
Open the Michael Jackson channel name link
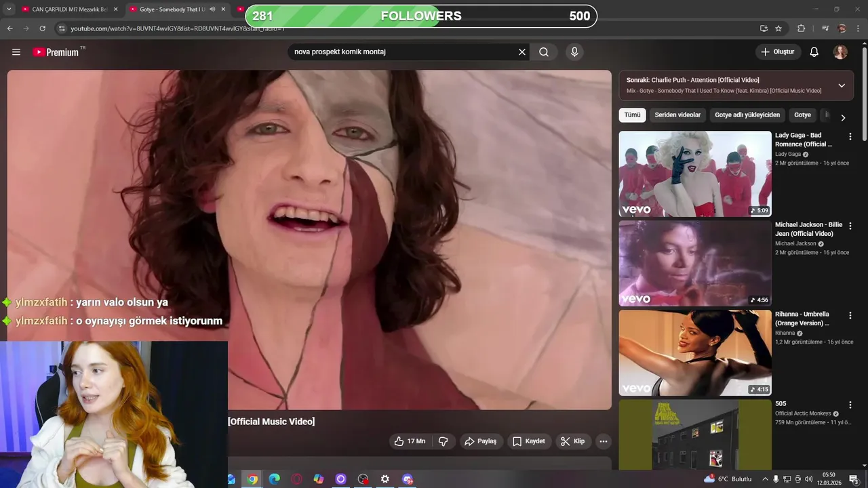(x=795, y=244)
